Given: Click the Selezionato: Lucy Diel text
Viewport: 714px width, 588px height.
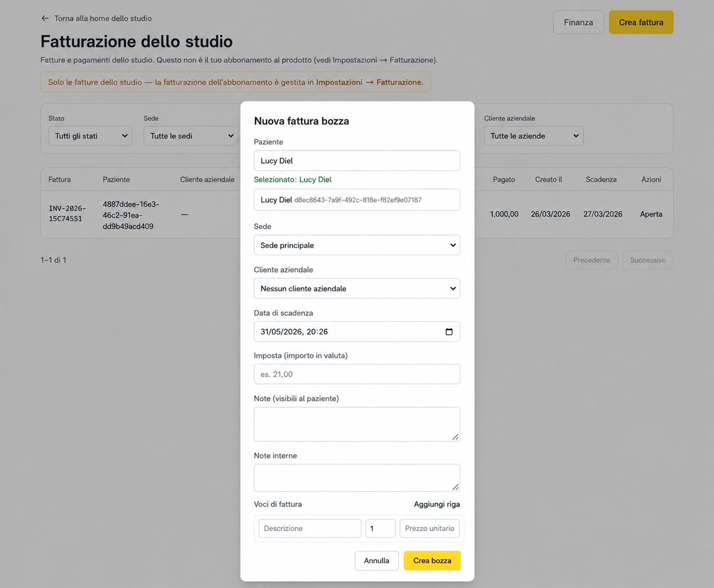Looking at the screenshot, I should point(293,179).
